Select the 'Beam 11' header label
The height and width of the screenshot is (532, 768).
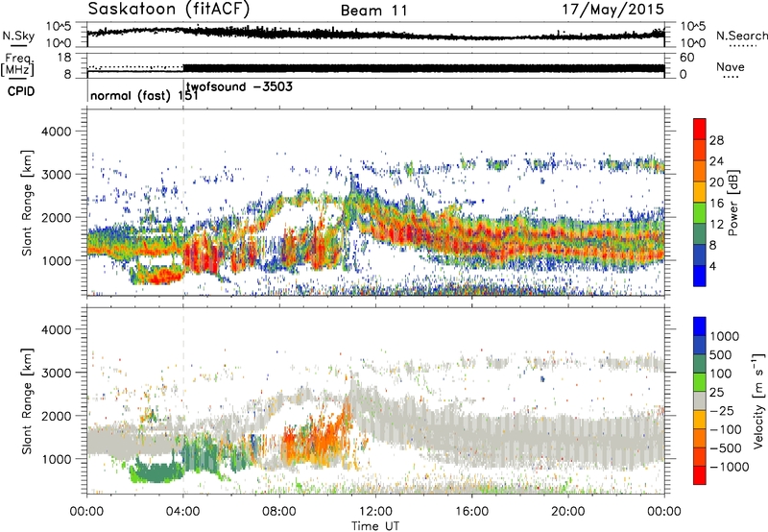[373, 11]
